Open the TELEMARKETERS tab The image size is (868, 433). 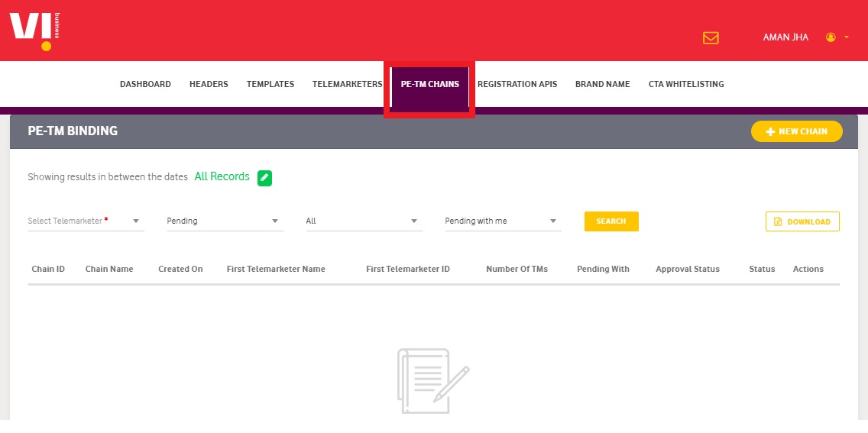347,85
